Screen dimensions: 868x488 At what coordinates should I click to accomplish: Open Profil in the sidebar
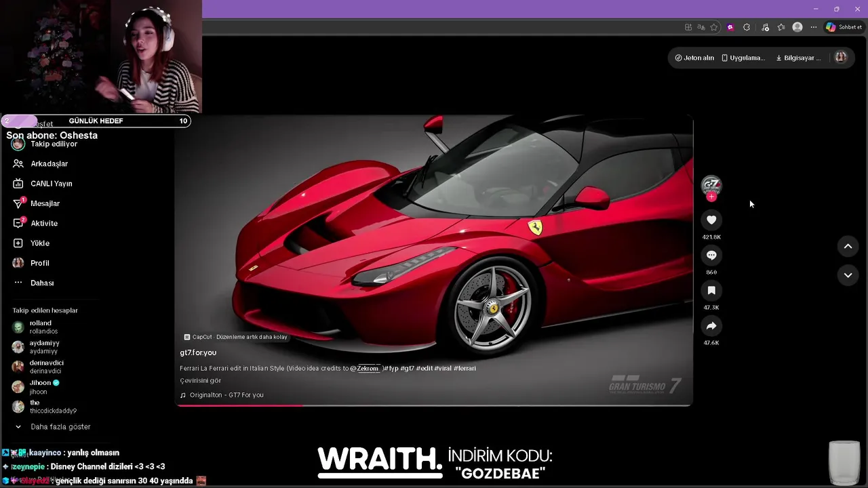coord(31,263)
